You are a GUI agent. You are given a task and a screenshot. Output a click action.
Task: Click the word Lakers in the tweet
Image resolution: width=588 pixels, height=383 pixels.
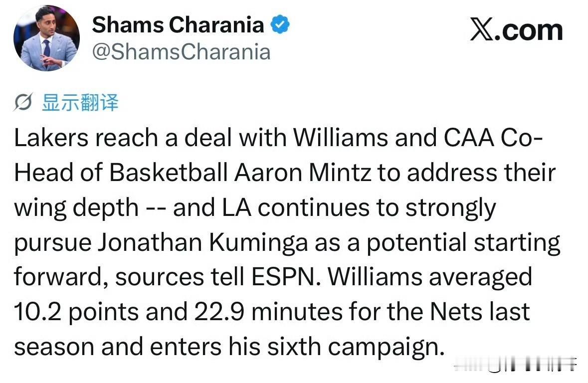[x=51, y=138]
